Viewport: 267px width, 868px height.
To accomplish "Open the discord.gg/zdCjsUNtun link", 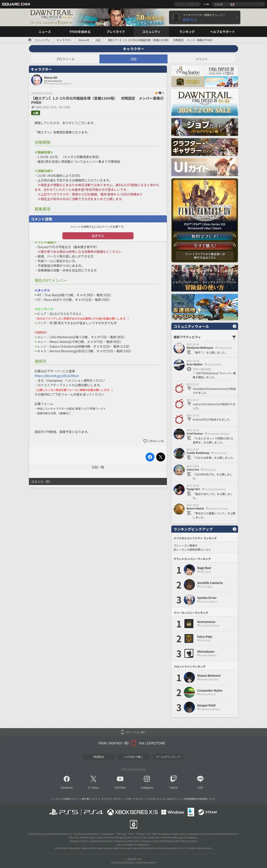I will coord(57,376).
